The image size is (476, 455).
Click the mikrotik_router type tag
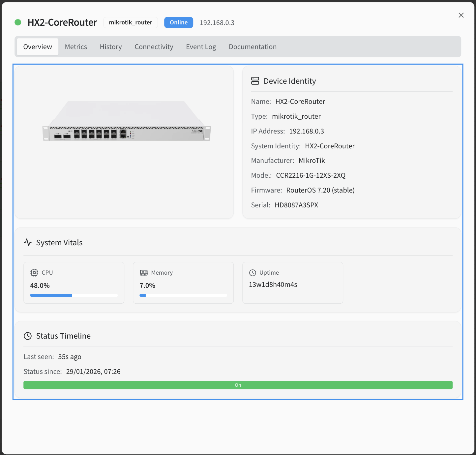coord(131,22)
